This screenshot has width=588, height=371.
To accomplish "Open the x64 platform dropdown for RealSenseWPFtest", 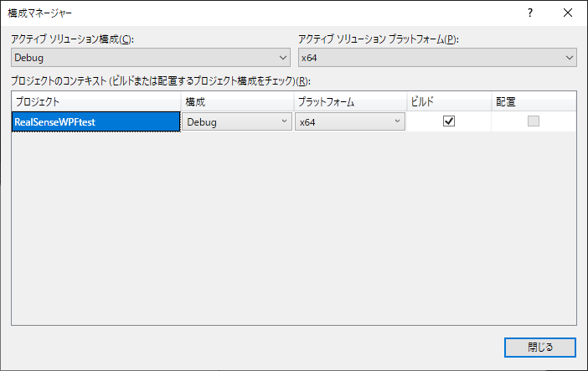I will [350, 121].
